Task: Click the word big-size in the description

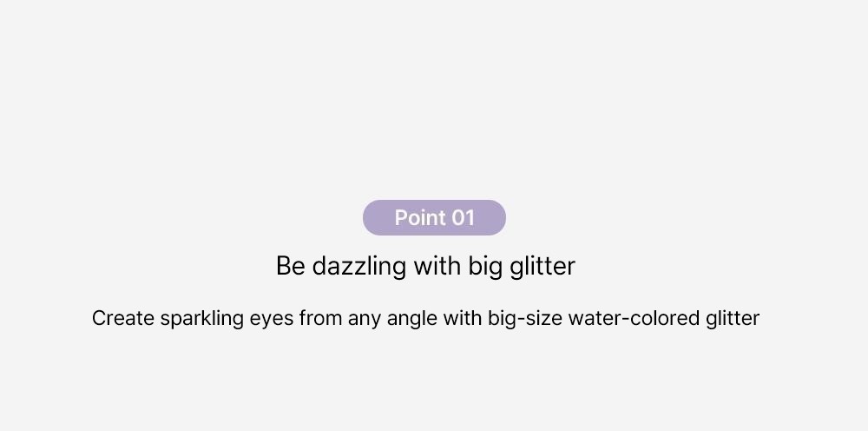Action: point(525,319)
